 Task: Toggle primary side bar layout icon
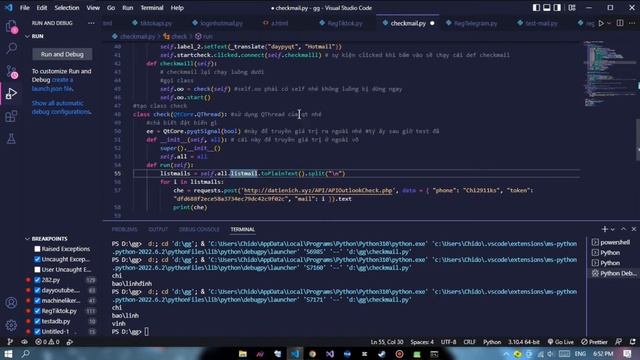click(x=536, y=8)
